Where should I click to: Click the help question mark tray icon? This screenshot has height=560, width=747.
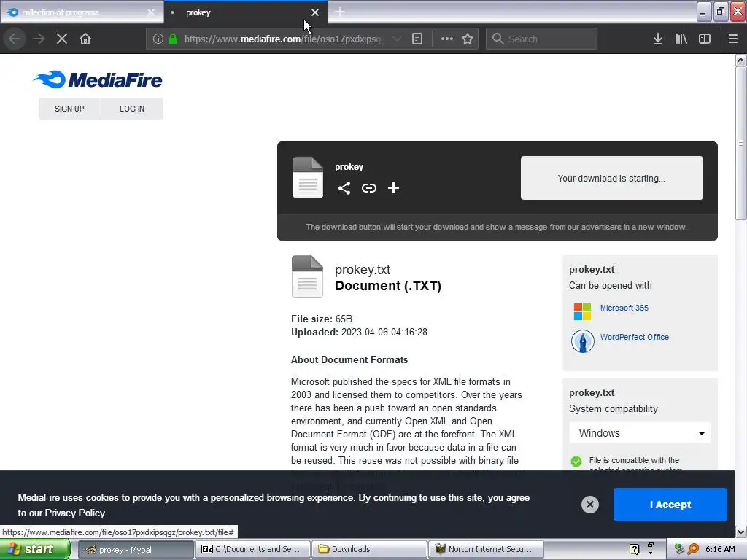634,550
